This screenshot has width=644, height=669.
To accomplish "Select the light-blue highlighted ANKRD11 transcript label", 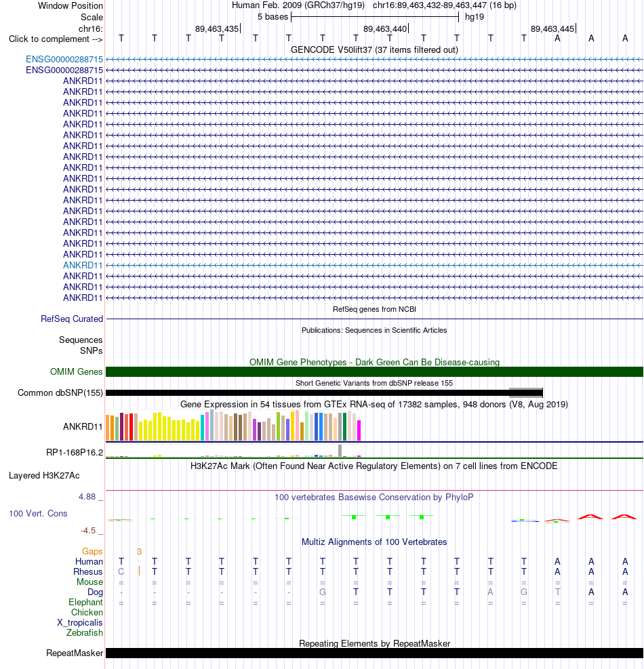I will [83, 266].
